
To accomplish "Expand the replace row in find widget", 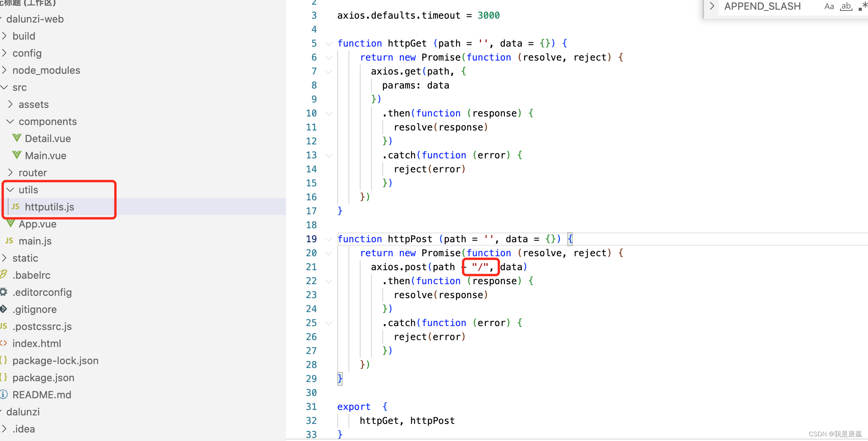I will (712, 6).
